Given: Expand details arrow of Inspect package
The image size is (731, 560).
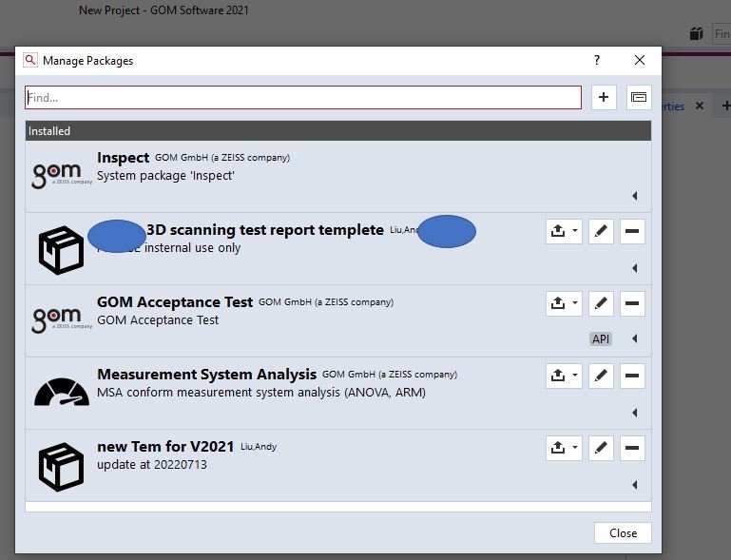Looking at the screenshot, I should [635, 196].
